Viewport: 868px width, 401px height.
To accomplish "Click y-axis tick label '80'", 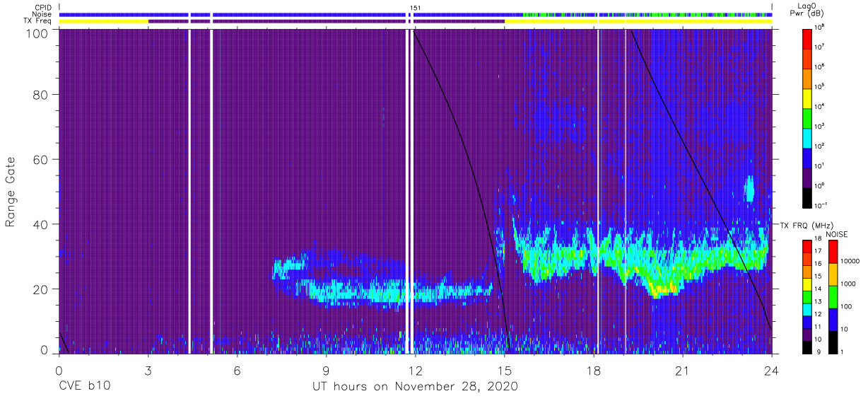I will [40, 95].
